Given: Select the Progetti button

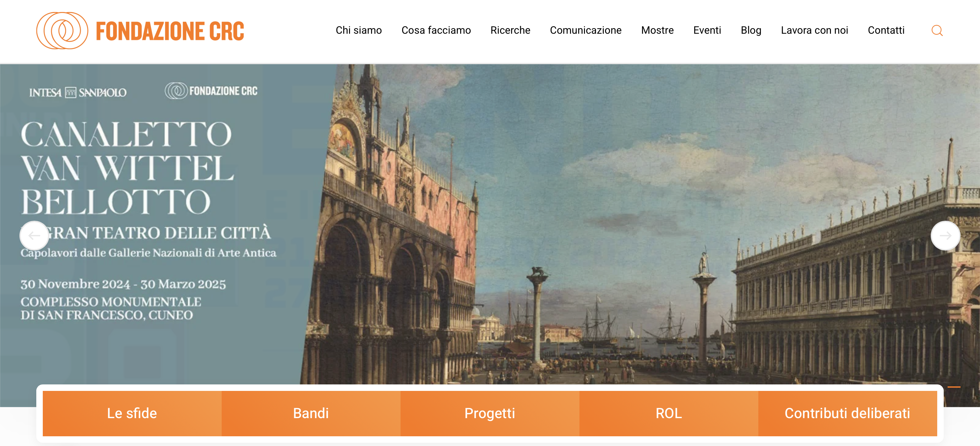Looking at the screenshot, I should pos(490,413).
